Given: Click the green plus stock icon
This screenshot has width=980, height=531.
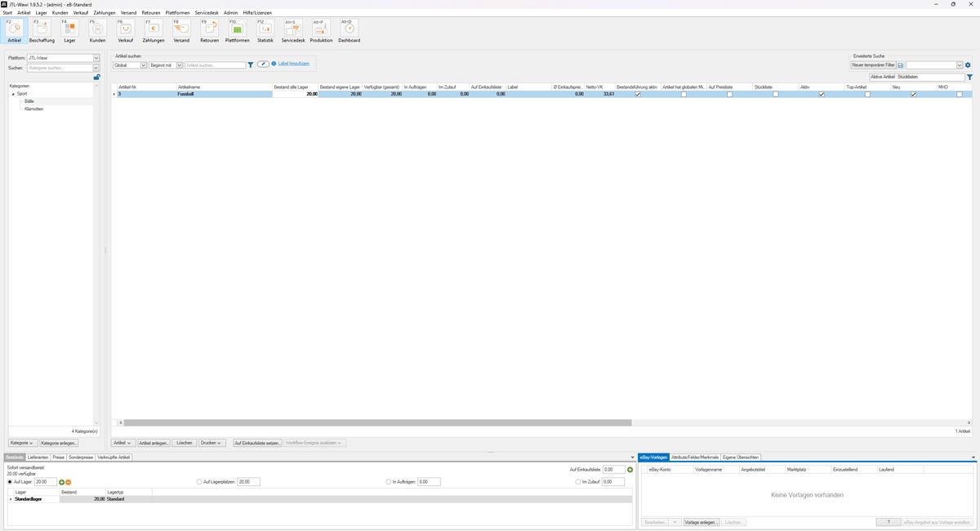Looking at the screenshot, I should tap(62, 482).
